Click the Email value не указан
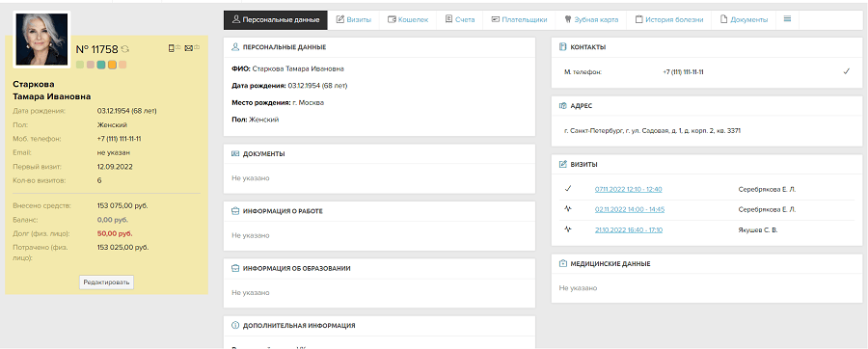The height and width of the screenshot is (349, 868). [x=114, y=152]
